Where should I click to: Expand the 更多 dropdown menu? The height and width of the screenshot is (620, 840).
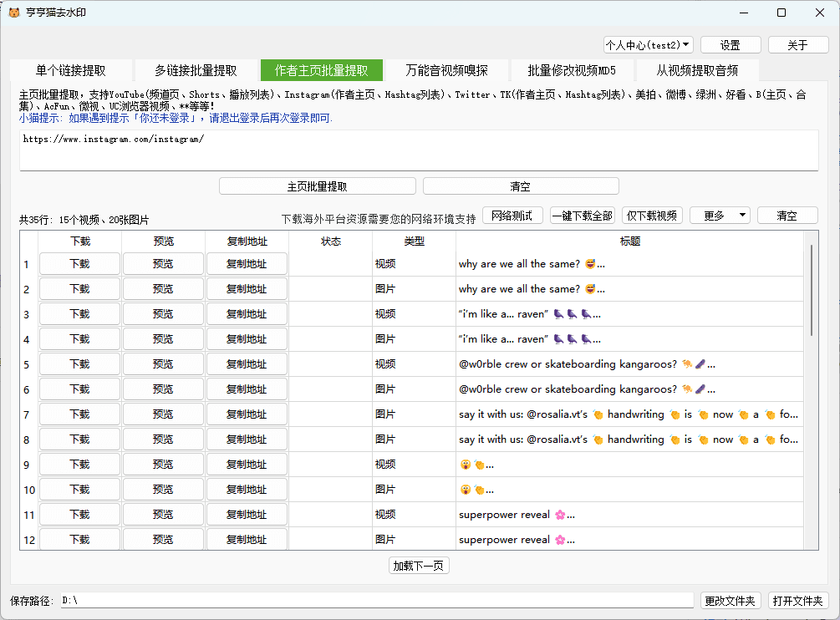click(720, 215)
